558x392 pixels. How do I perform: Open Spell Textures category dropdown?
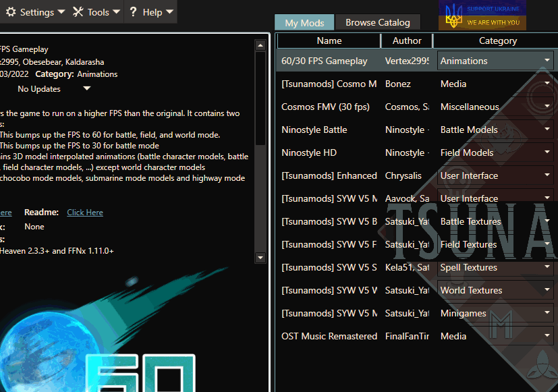tap(495, 267)
